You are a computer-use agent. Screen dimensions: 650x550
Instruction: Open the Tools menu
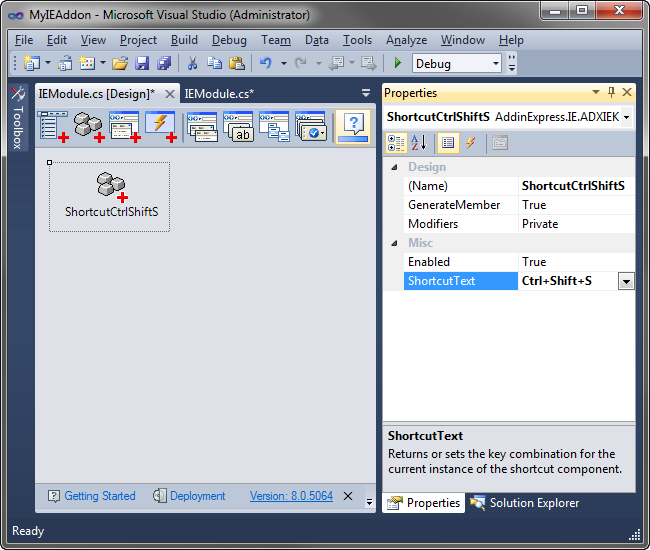click(357, 40)
